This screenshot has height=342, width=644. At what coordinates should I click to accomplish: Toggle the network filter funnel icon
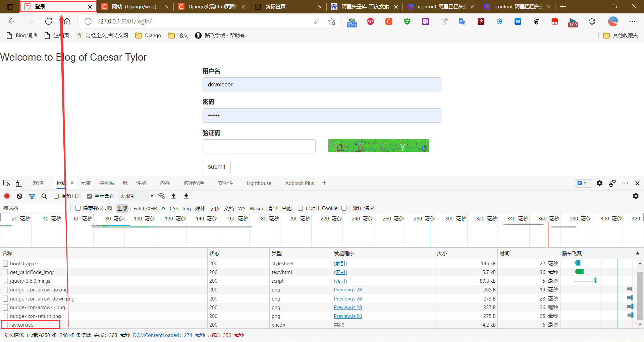tap(32, 196)
